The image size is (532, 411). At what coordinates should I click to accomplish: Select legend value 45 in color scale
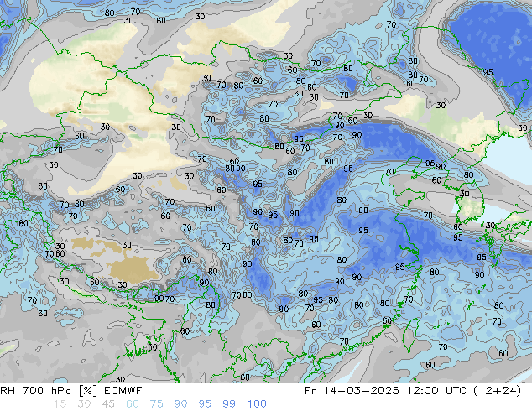tap(108, 404)
